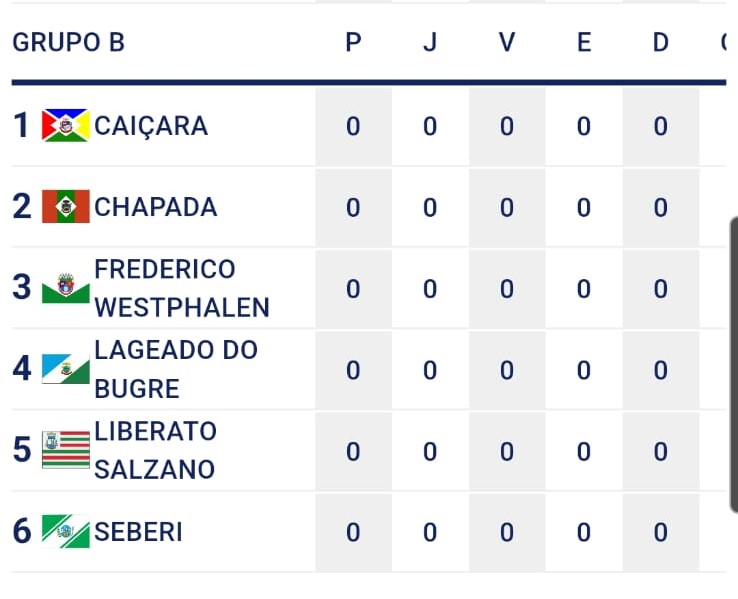Open the CAIÇARA team name link
Image resolution: width=738 pixels, height=599 pixels.
(151, 126)
